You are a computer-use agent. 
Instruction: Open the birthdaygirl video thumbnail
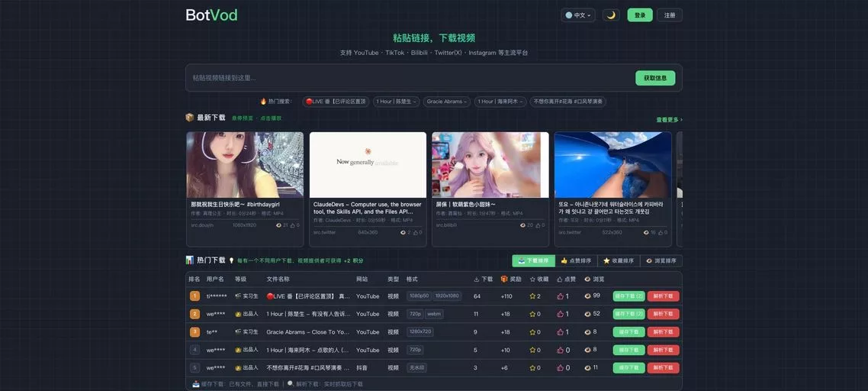point(245,165)
